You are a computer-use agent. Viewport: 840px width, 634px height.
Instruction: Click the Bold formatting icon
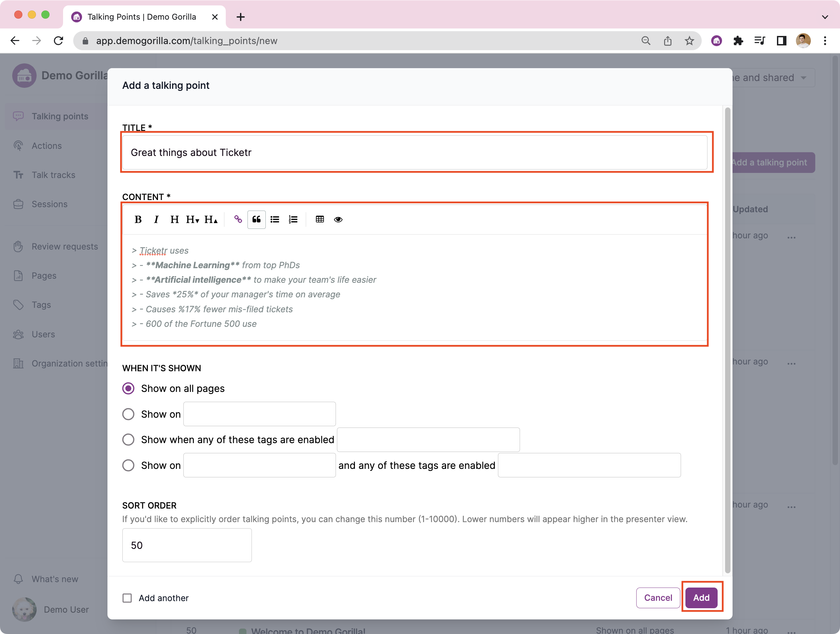[x=138, y=220]
